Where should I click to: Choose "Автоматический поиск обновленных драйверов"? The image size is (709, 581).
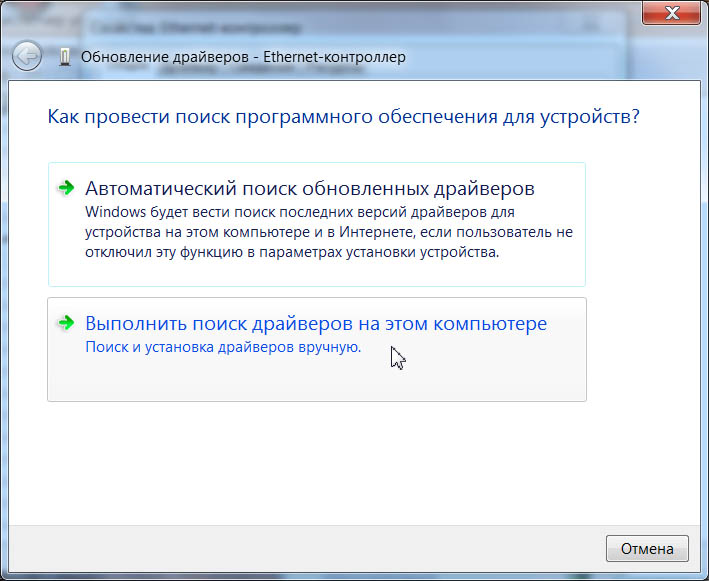tap(317, 224)
